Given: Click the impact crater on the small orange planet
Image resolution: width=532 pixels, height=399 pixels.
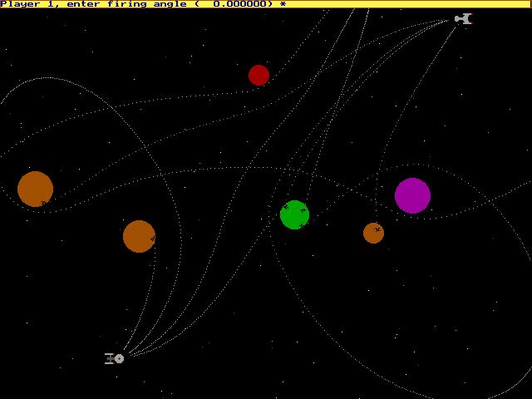Looking at the screenshot, I should pyautogui.click(x=377, y=229).
